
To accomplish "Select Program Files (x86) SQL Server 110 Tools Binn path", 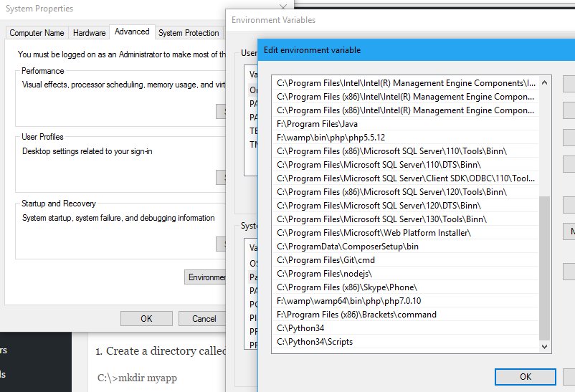I will tap(406, 150).
